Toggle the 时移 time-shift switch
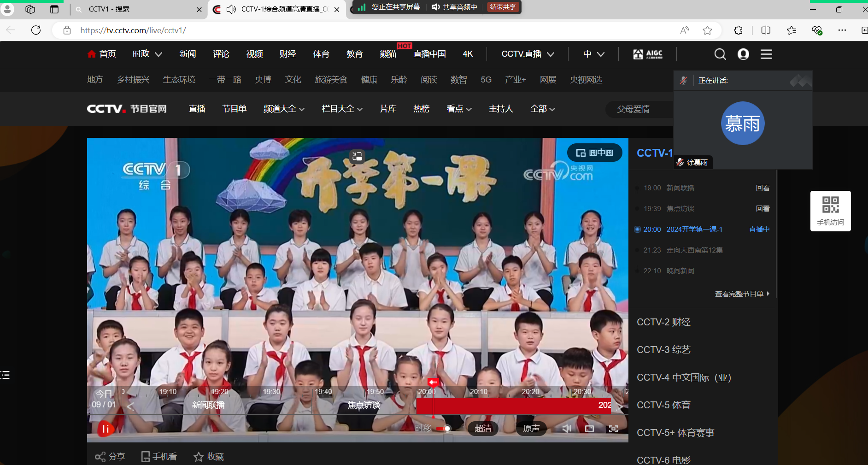Screen dimensions: 868x465 pos(443,429)
